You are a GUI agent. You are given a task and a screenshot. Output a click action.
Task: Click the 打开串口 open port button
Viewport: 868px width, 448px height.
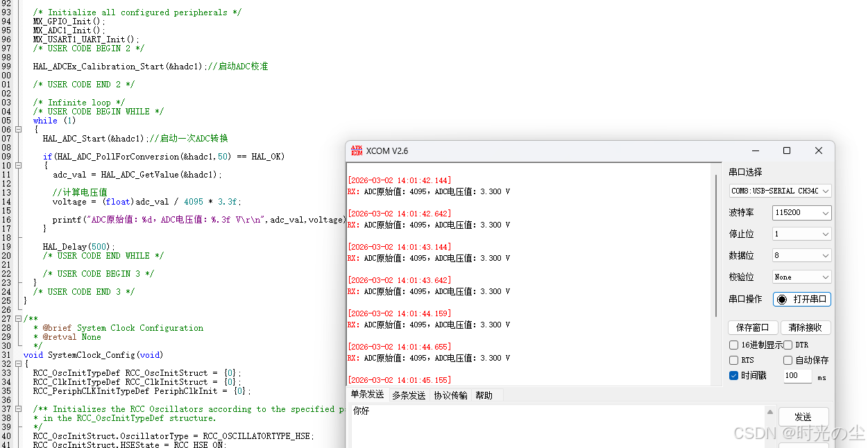[x=802, y=300]
